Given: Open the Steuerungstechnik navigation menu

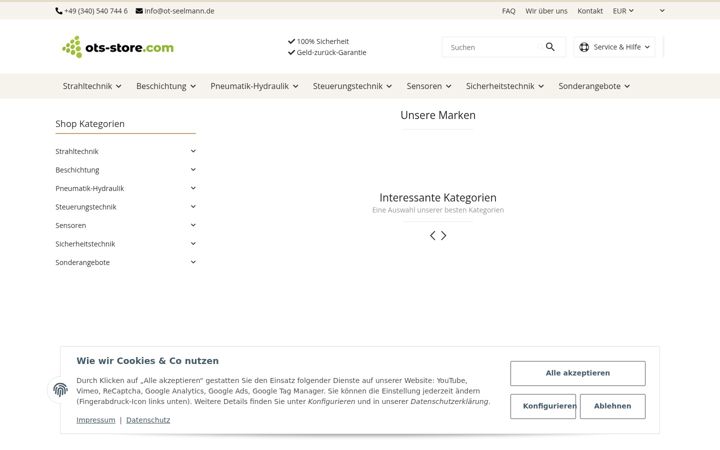Looking at the screenshot, I should pyautogui.click(x=352, y=86).
